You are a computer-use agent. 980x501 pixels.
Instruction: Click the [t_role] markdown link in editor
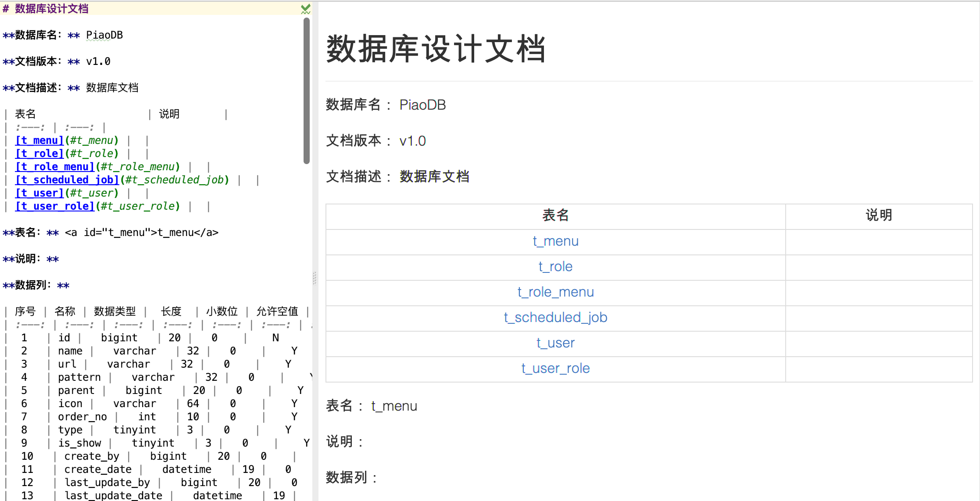tap(39, 154)
